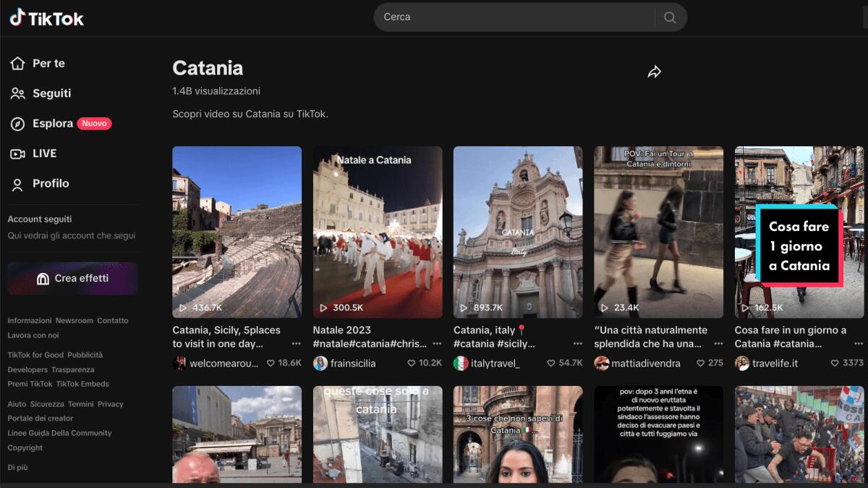The image size is (868, 488).
Task: Click the Nuovo badge
Action: (95, 124)
